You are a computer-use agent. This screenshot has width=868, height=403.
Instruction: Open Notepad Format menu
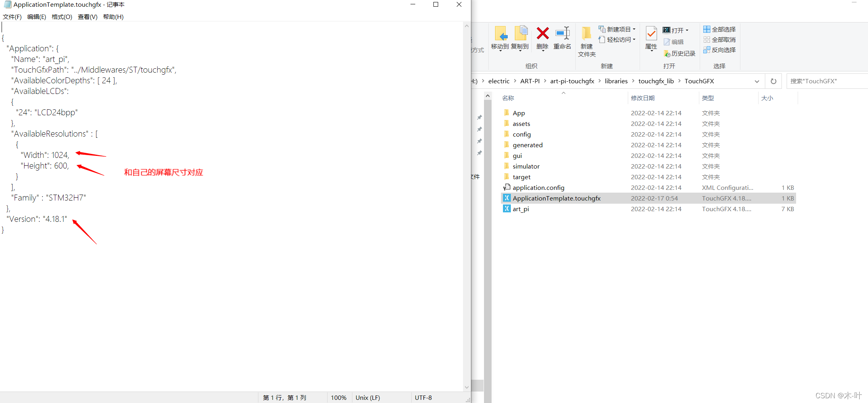coord(62,17)
